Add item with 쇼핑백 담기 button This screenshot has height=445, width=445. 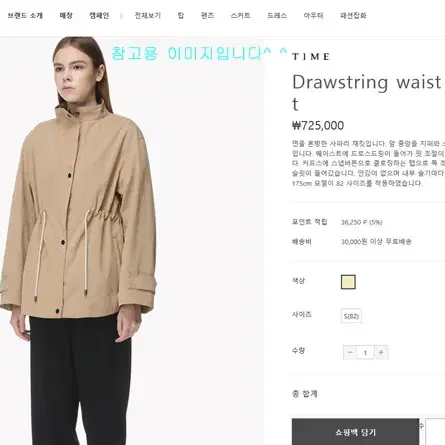coord(355,432)
